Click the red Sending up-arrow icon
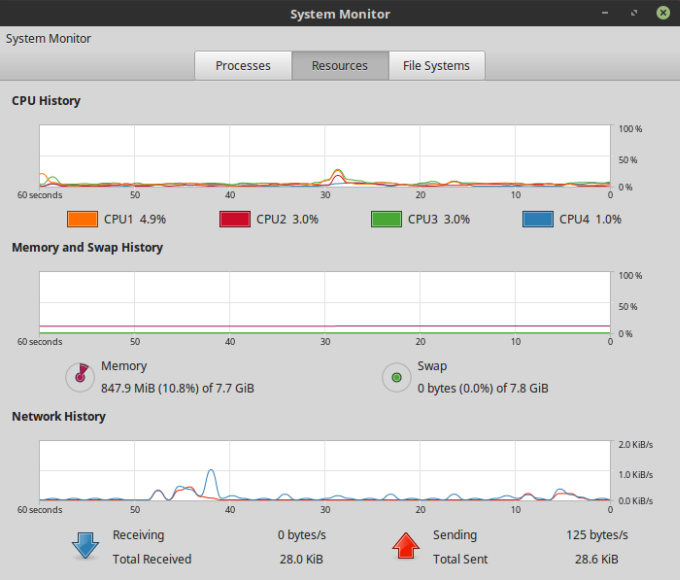The width and height of the screenshot is (680, 580). click(x=406, y=545)
